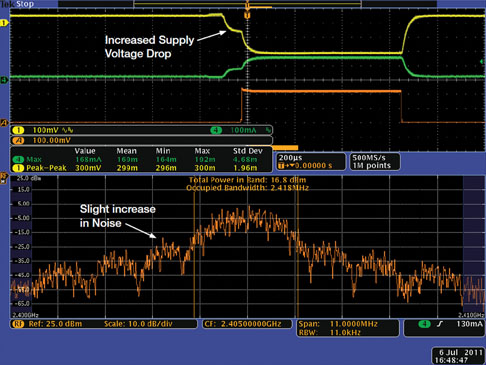Click the Total Power in Band readout

pyautogui.click(x=247, y=180)
